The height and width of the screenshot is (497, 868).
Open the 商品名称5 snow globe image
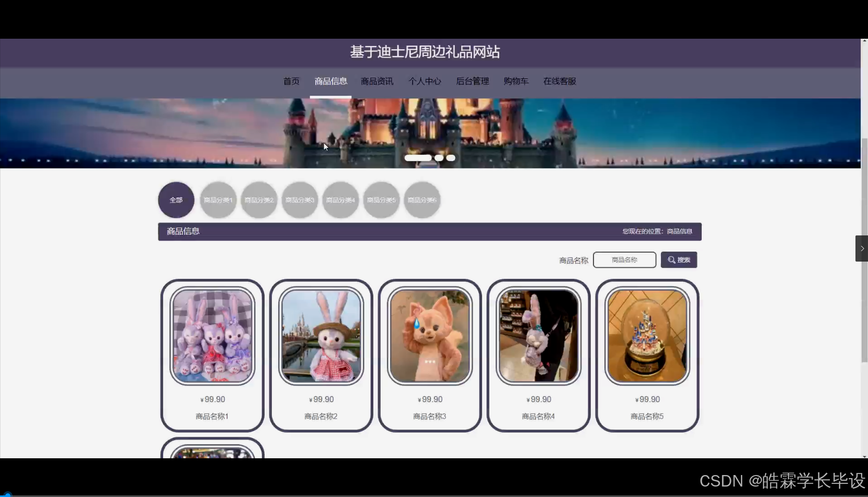click(647, 336)
